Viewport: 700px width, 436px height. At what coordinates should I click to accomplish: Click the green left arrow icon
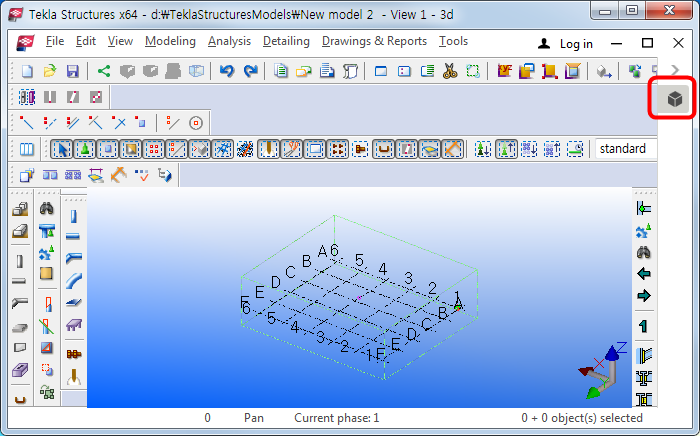[644, 273]
